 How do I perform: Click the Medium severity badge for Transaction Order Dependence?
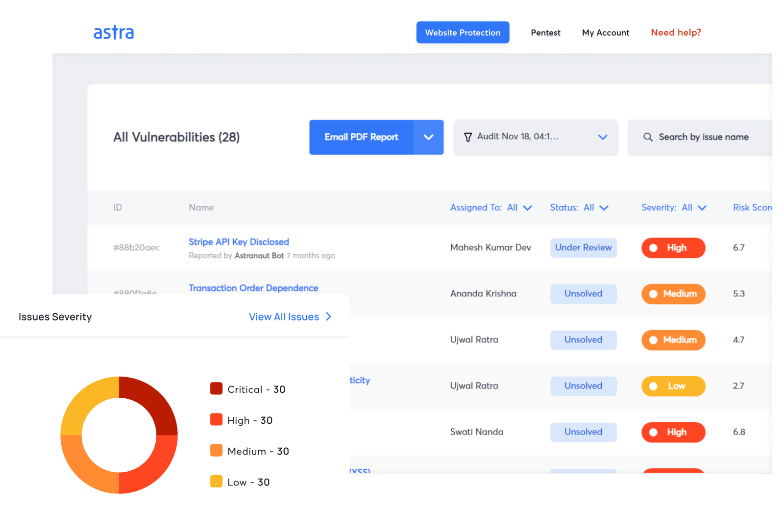(x=673, y=294)
